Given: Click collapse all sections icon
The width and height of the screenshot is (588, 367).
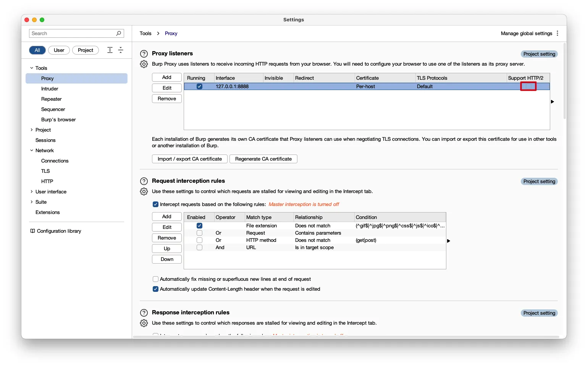Looking at the screenshot, I should pyautogui.click(x=121, y=50).
